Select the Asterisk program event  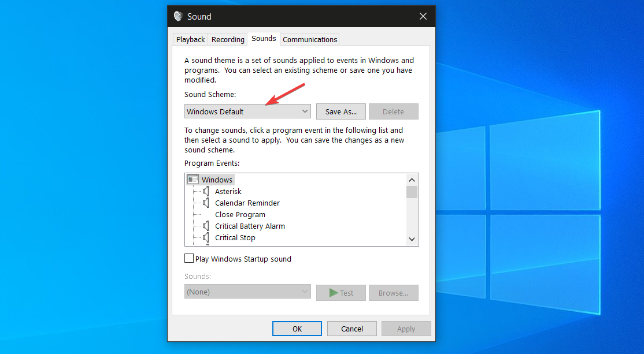click(x=228, y=191)
